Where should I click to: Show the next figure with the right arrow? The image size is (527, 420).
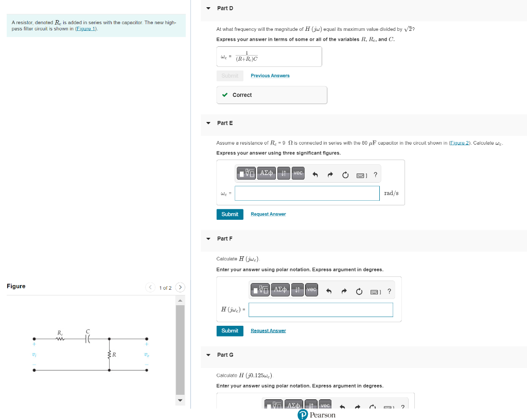pos(180,287)
